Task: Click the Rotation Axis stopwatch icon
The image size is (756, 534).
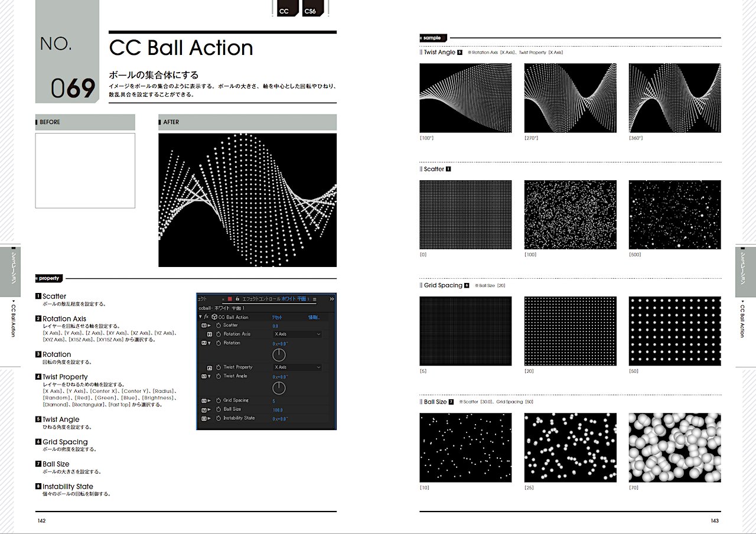Action: pyautogui.click(x=218, y=334)
